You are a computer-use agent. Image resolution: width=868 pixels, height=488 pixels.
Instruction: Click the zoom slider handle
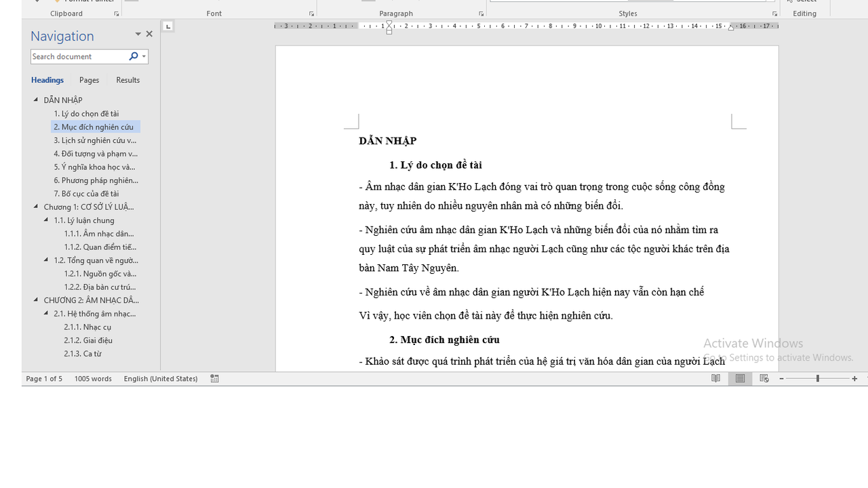point(817,379)
